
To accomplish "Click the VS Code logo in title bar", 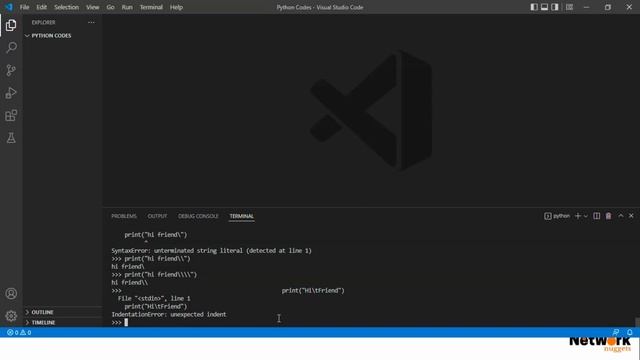I will (9, 7).
